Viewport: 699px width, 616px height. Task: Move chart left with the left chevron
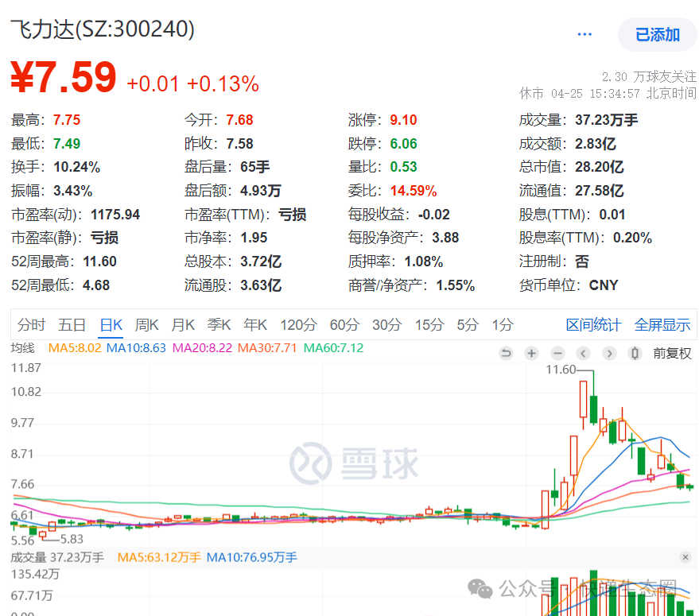pos(583,354)
